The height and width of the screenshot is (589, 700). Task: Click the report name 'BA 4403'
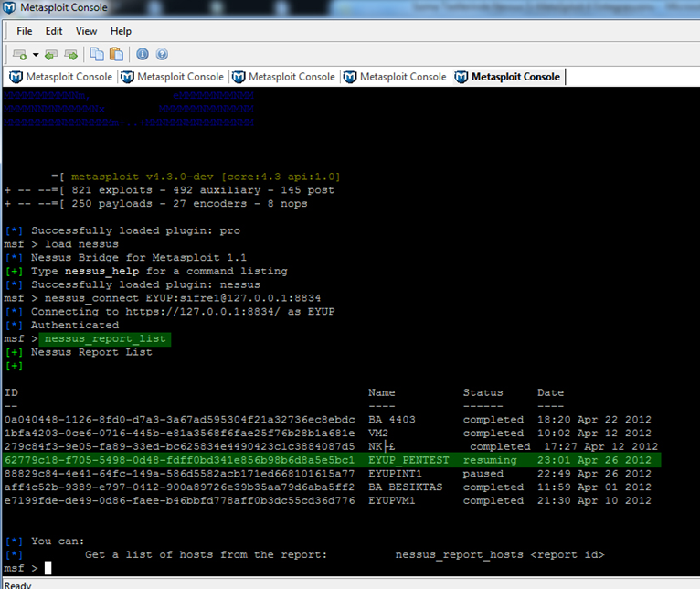(x=392, y=420)
